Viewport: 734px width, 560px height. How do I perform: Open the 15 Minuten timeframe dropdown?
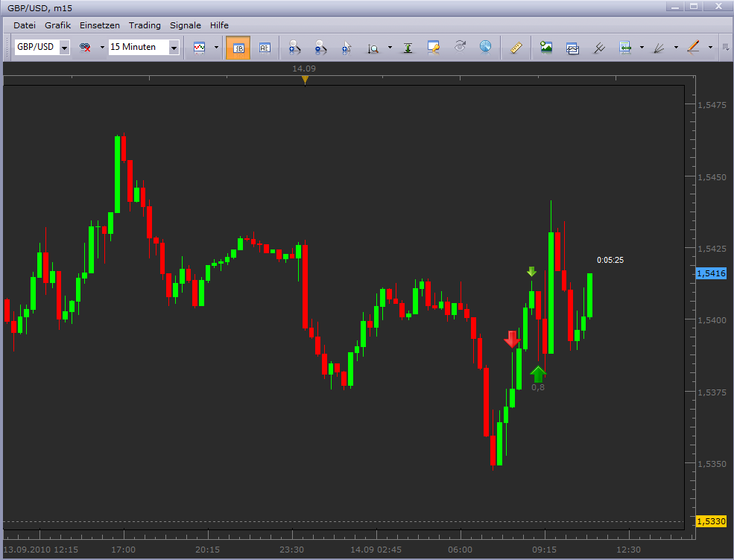pyautogui.click(x=174, y=47)
